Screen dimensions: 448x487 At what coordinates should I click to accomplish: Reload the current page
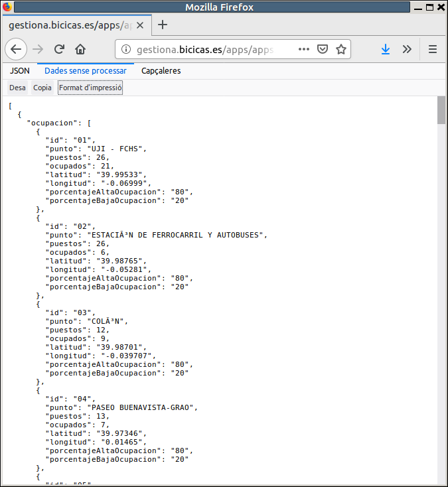click(x=59, y=49)
